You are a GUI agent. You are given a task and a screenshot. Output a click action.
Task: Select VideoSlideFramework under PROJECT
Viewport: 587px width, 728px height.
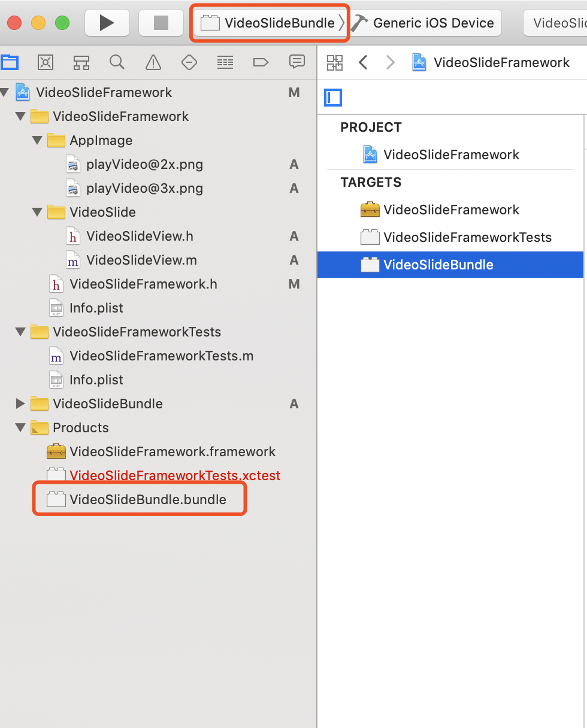(x=451, y=154)
